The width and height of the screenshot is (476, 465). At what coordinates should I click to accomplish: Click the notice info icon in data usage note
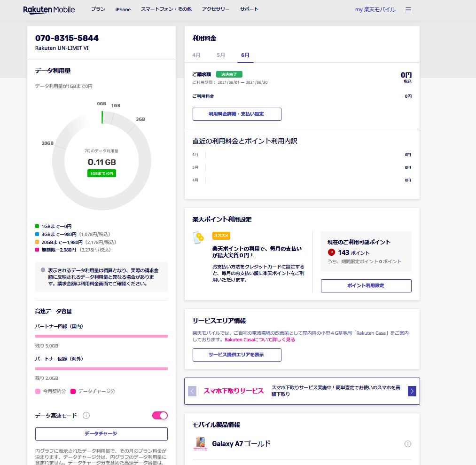[x=43, y=270]
